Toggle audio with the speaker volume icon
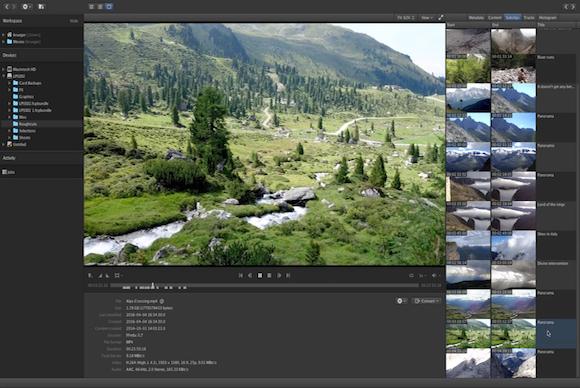Image resolution: width=580 pixels, height=388 pixels. pos(435,276)
